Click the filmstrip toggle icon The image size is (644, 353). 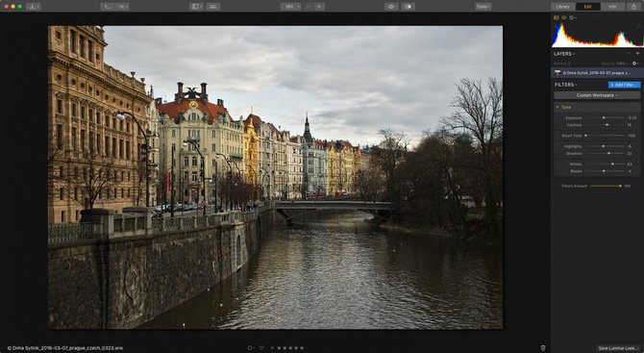pyautogui.click(x=213, y=7)
